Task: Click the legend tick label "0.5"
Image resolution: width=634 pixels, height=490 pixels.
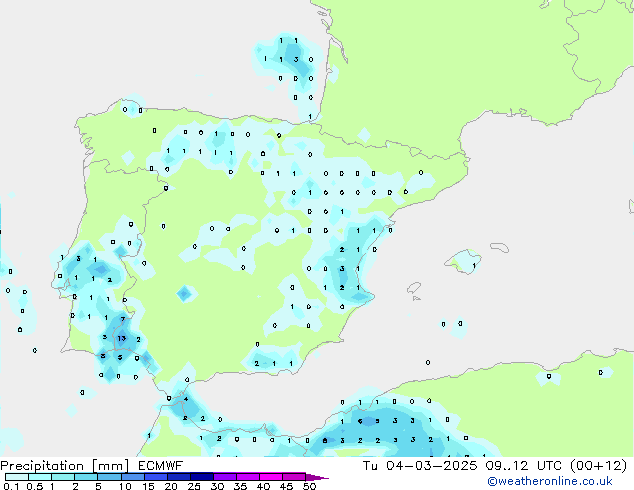Action: click(x=34, y=486)
